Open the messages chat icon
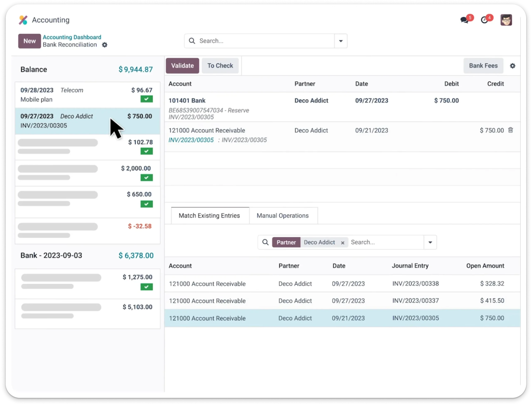 [464, 20]
